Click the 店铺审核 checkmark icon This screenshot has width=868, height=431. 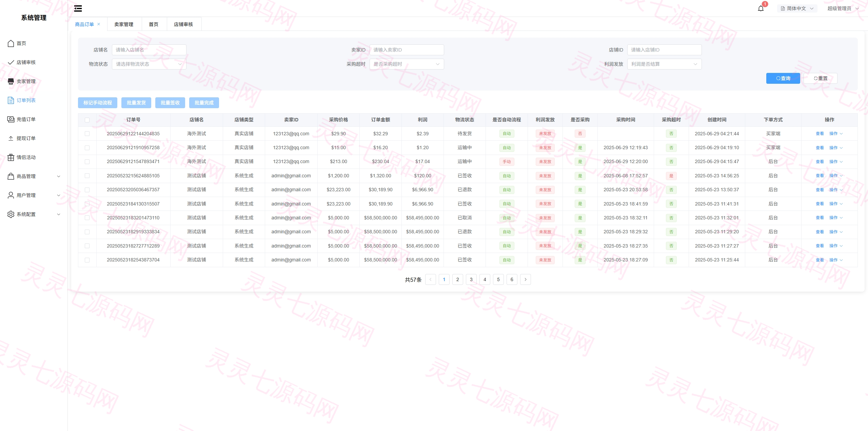tap(11, 62)
